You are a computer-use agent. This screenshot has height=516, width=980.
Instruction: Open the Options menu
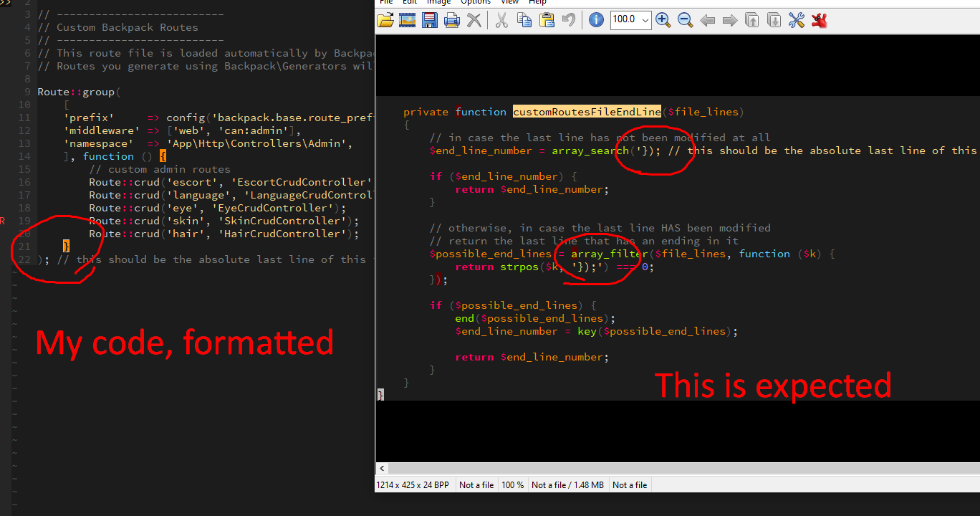point(475,3)
